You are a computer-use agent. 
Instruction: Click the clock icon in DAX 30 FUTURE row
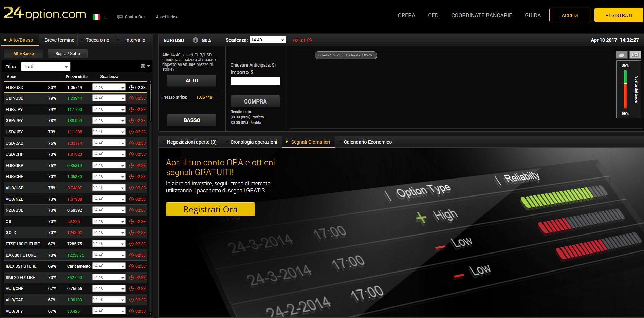(x=132, y=255)
